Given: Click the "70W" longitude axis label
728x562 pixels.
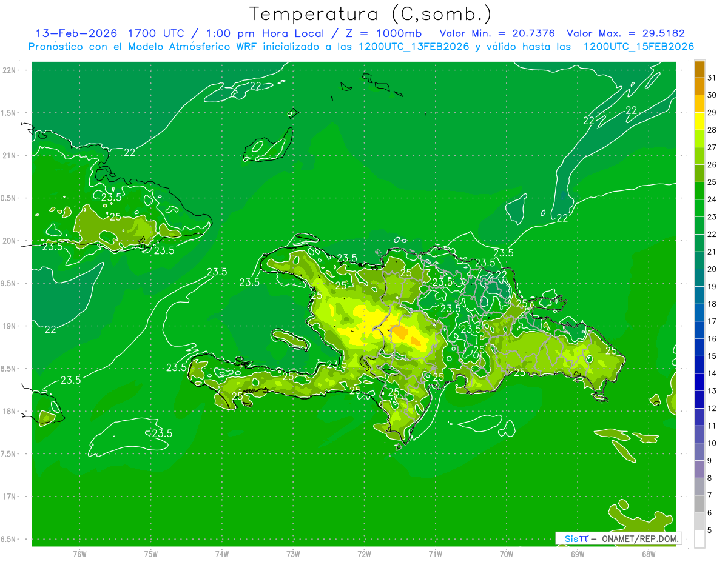Looking at the screenshot, I should (x=507, y=554).
